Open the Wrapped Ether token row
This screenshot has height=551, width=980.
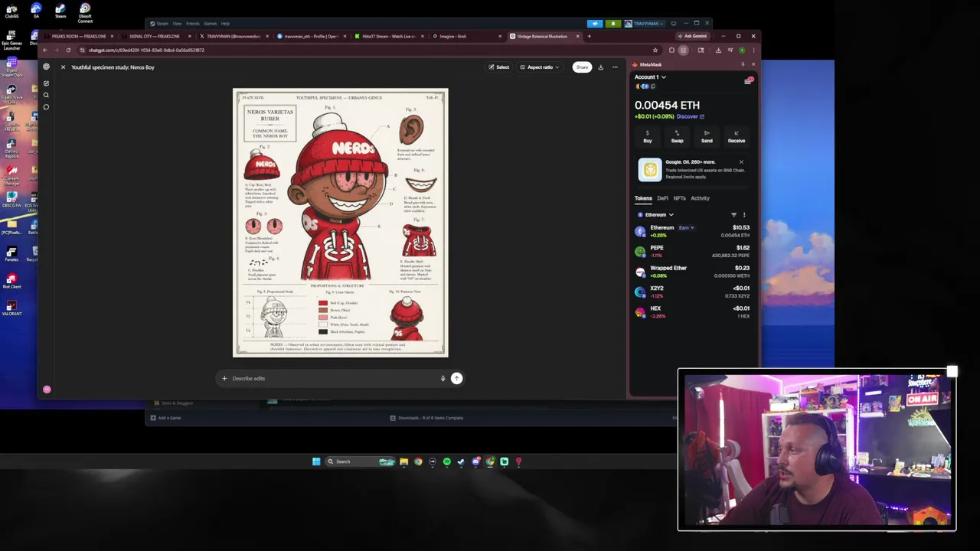(x=693, y=272)
